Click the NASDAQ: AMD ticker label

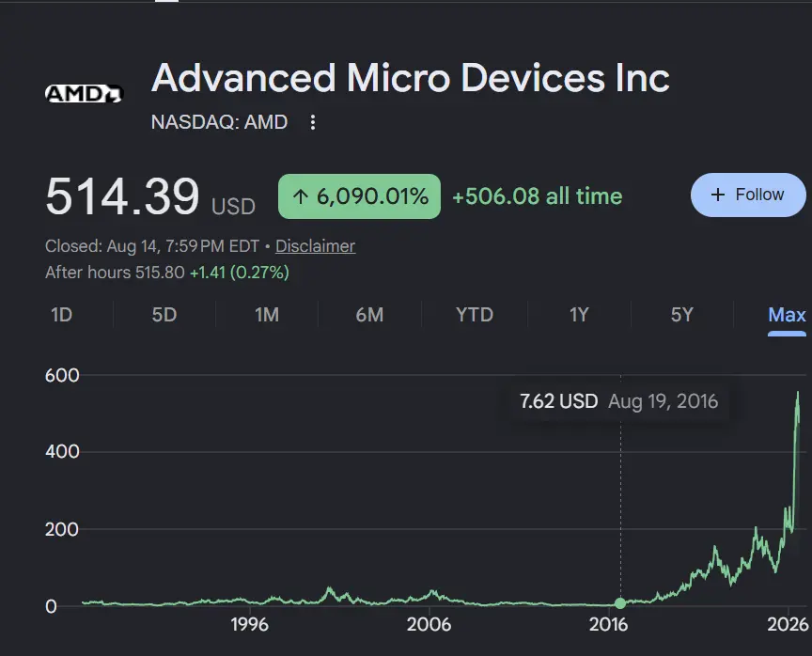[x=219, y=122]
